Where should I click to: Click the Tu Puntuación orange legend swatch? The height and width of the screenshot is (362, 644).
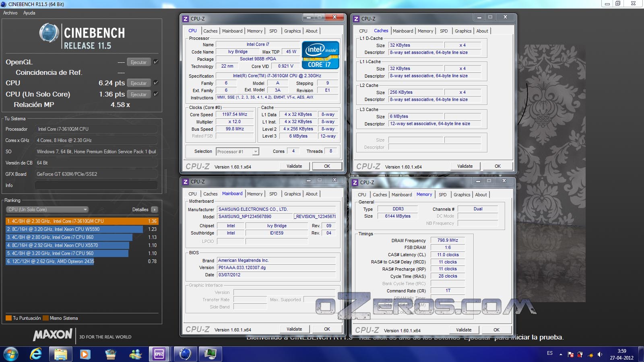[8, 318]
